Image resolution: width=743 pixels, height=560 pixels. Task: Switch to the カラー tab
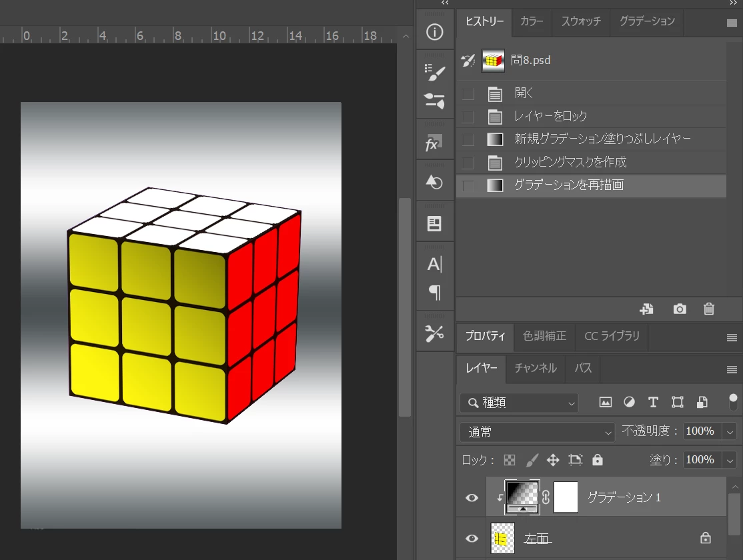(x=532, y=21)
